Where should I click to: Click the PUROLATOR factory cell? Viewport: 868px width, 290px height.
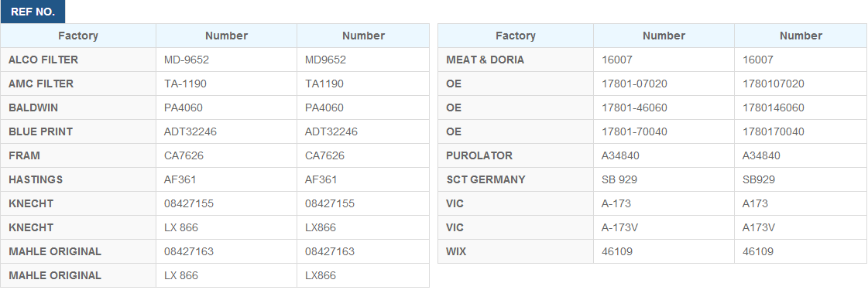point(516,155)
